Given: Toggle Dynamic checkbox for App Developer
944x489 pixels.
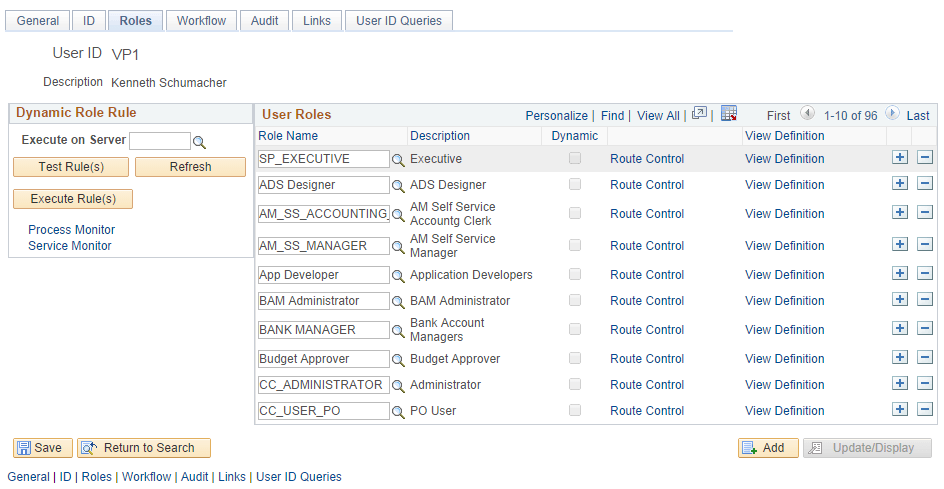Looking at the screenshot, I should [x=575, y=274].
